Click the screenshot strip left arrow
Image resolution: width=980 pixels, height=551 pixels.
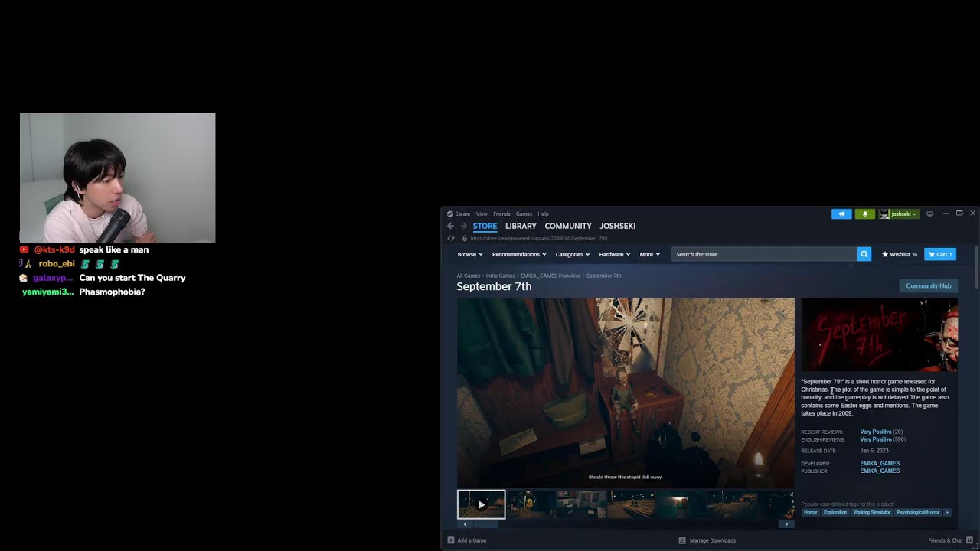[465, 524]
